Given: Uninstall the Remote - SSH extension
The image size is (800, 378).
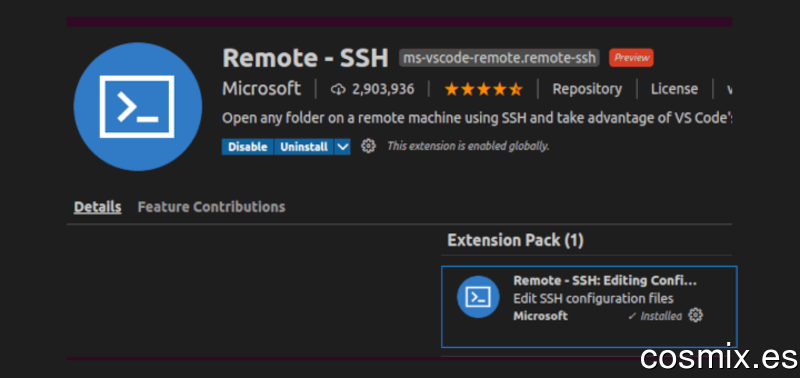Looking at the screenshot, I should point(304,147).
